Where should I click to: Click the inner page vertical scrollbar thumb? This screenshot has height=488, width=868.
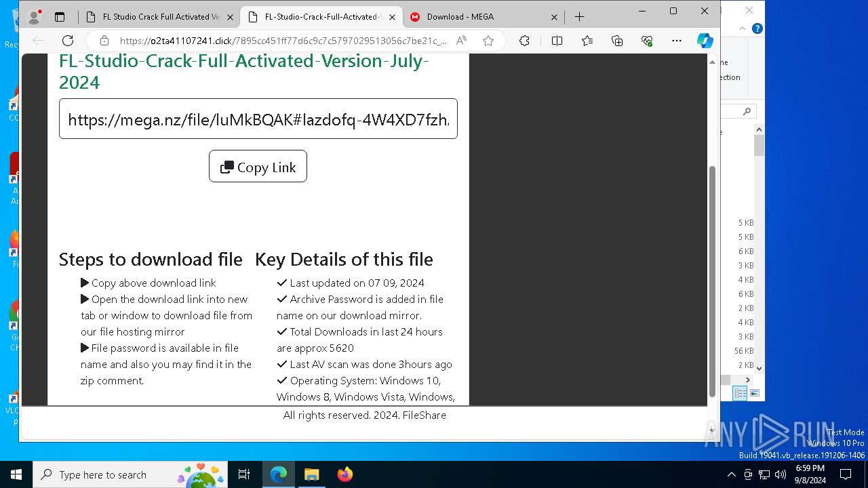pyautogui.click(x=712, y=281)
